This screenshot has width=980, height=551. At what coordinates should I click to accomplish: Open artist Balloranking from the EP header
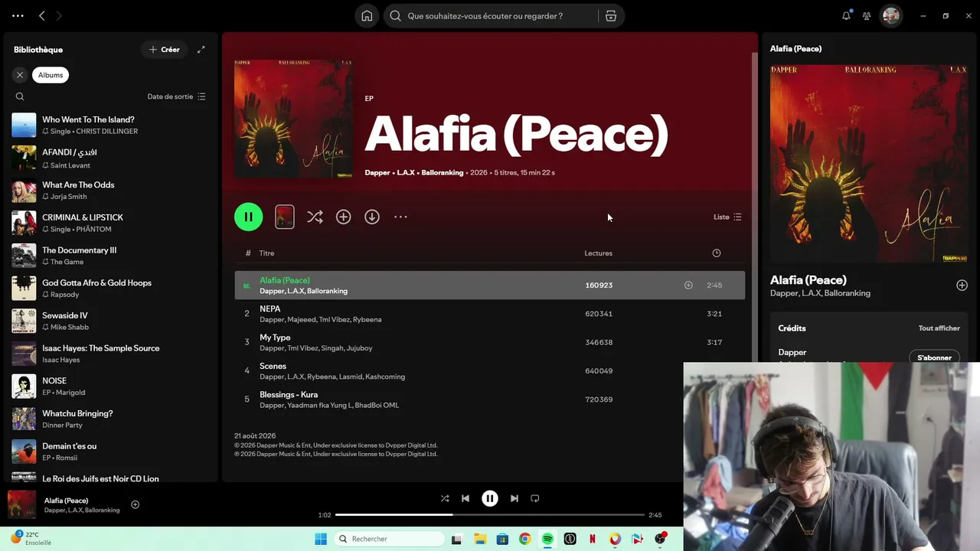443,173
